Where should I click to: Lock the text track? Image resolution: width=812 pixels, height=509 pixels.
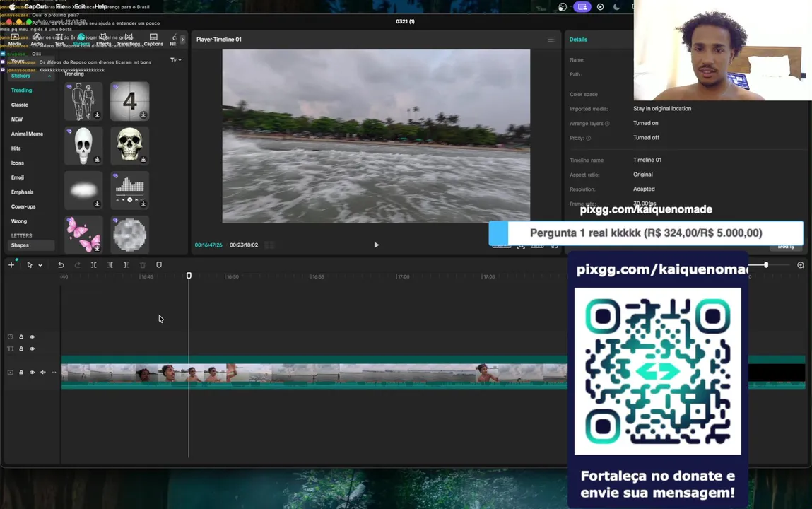(x=21, y=349)
